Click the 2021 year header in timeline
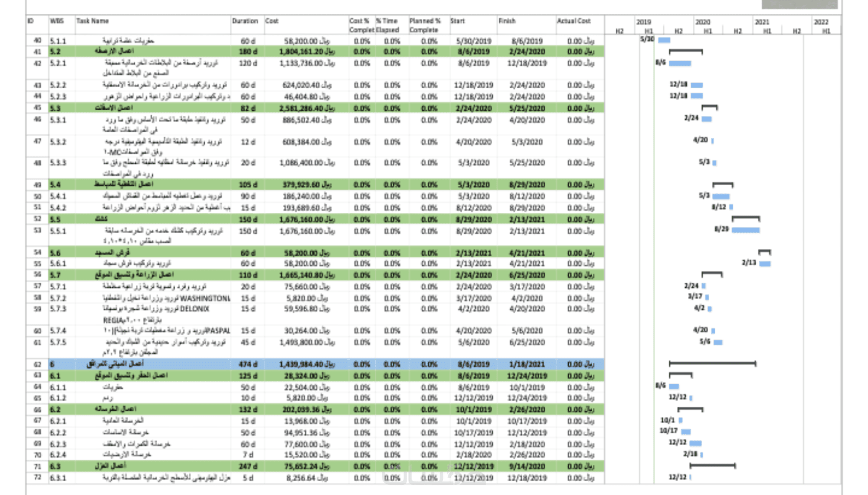868x495 pixels. point(762,22)
